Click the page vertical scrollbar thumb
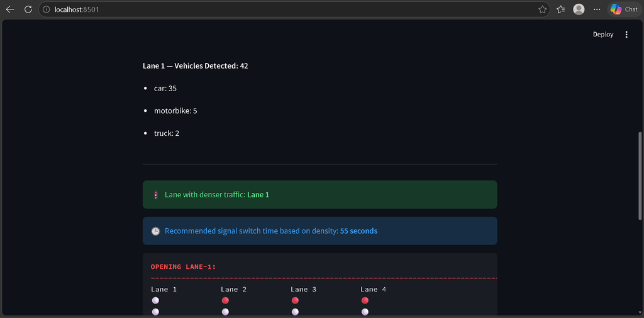Viewport: 644px width, 318px height. pyautogui.click(x=640, y=176)
